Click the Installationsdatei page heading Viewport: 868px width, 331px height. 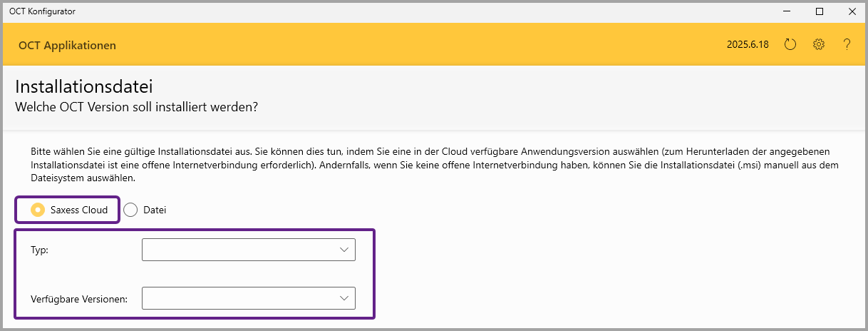point(84,87)
